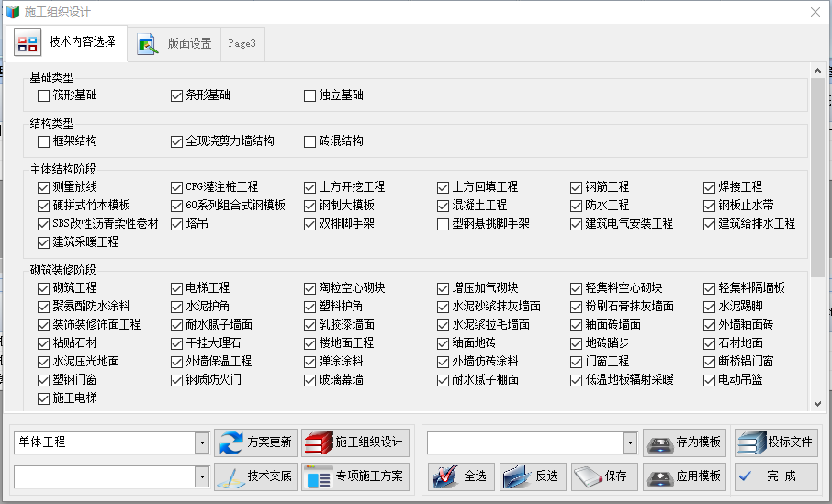Click the 全选 checkmark icon

[445, 476]
